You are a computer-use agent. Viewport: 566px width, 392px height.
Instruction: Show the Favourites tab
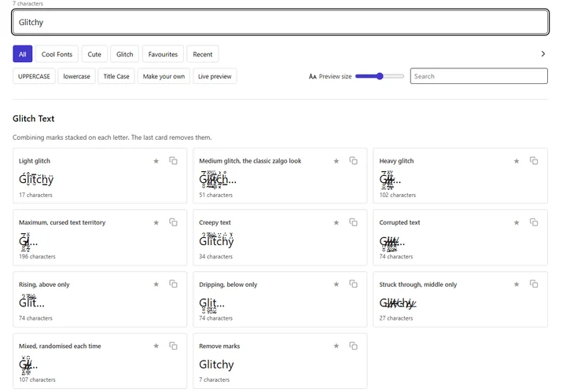tap(163, 54)
